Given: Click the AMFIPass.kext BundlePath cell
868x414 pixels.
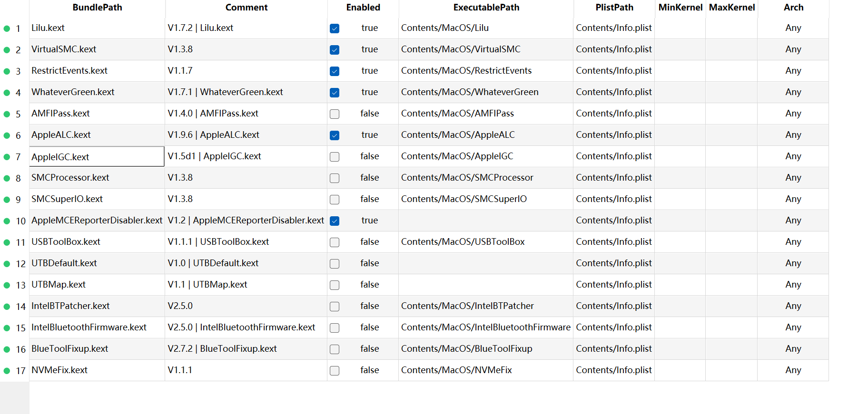Looking at the screenshot, I should pyautogui.click(x=97, y=114).
